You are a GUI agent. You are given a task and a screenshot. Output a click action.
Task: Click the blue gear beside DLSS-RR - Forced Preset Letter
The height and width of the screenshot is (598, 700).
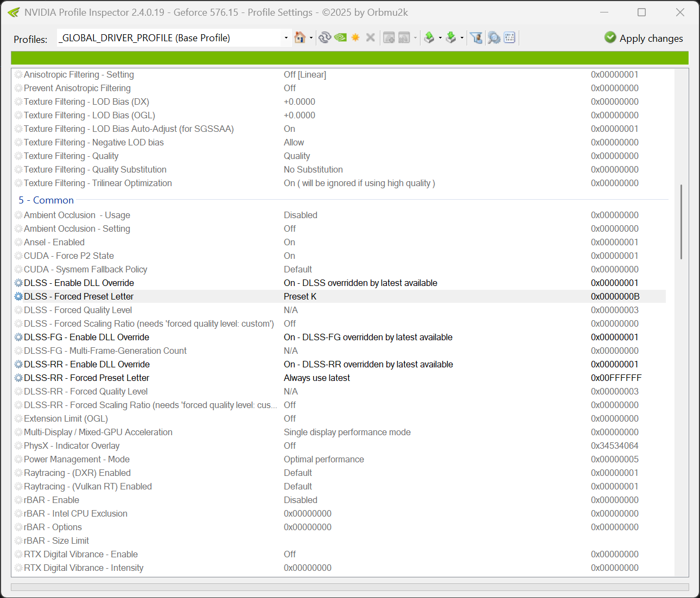[18, 378]
